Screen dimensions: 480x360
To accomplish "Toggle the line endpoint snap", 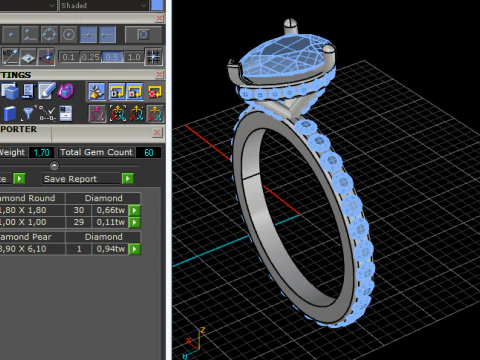I will click(x=107, y=34).
